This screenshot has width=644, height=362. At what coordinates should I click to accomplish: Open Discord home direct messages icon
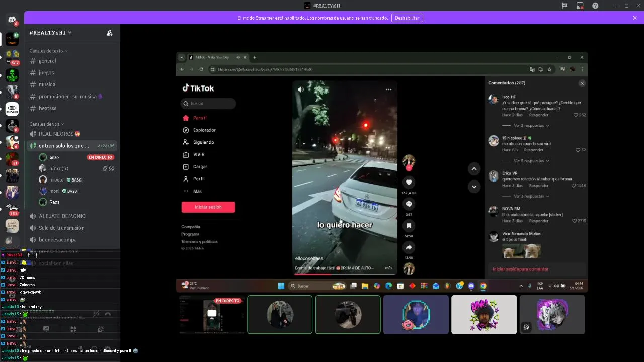click(12, 19)
